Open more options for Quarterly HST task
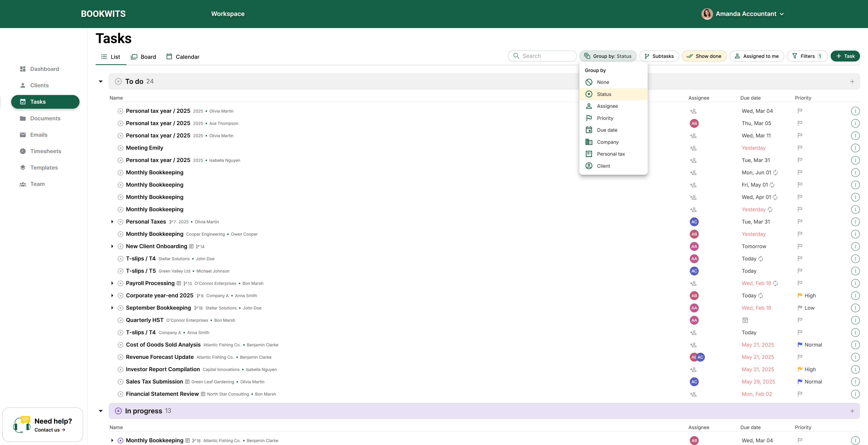The image size is (868, 445). point(855,320)
